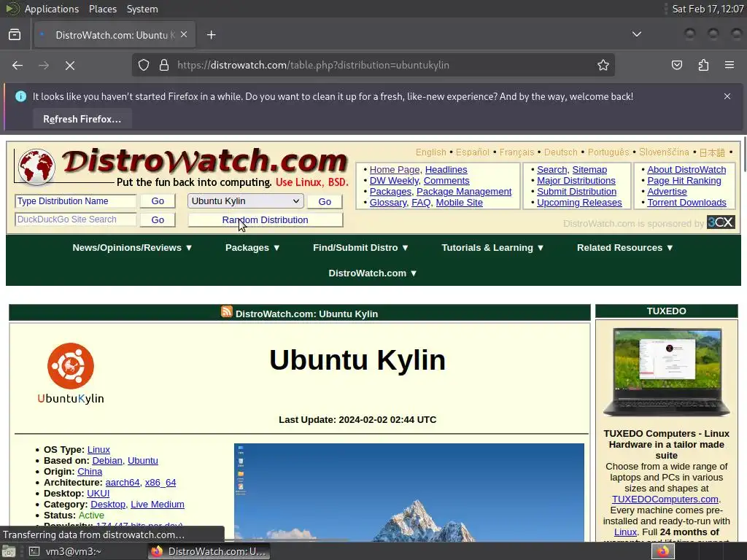This screenshot has height=560, width=747.
Task: Open the Ubuntu Kylin distribution dropdown
Action: pos(245,201)
